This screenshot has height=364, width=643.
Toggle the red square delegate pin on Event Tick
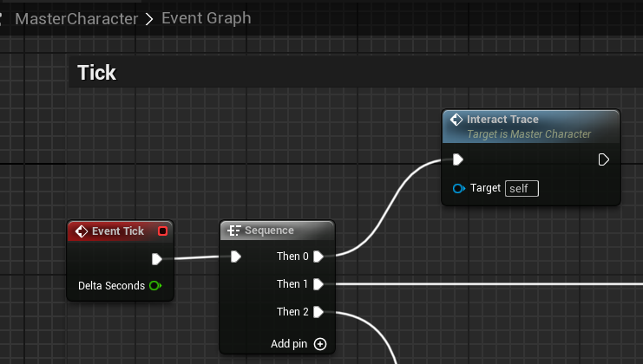163,231
